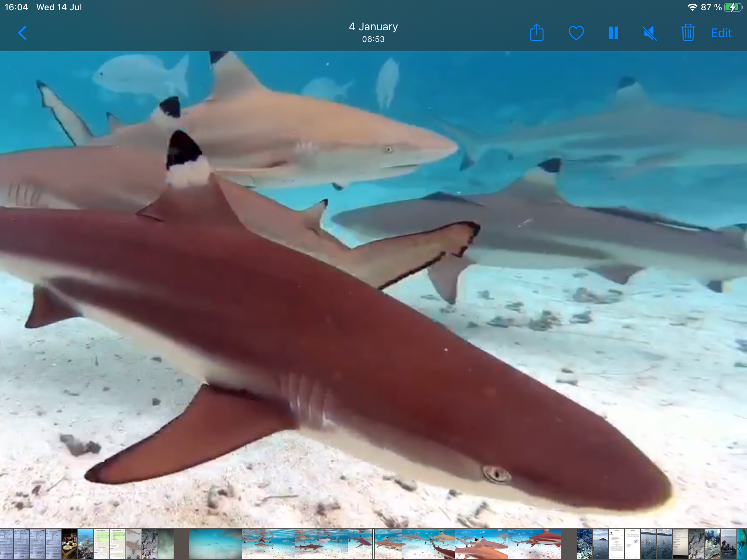Screen dimensions: 747x560
Task: Tap the back chevron to exit video
Action: (x=22, y=33)
